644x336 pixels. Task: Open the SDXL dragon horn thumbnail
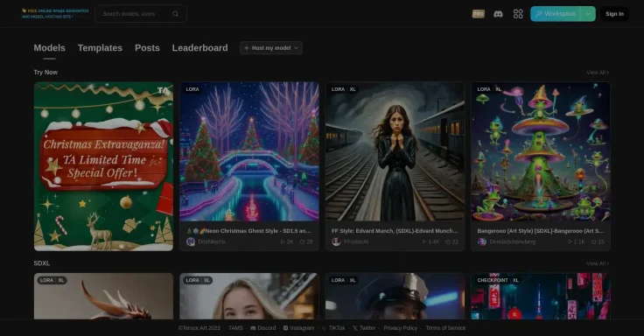(103, 296)
